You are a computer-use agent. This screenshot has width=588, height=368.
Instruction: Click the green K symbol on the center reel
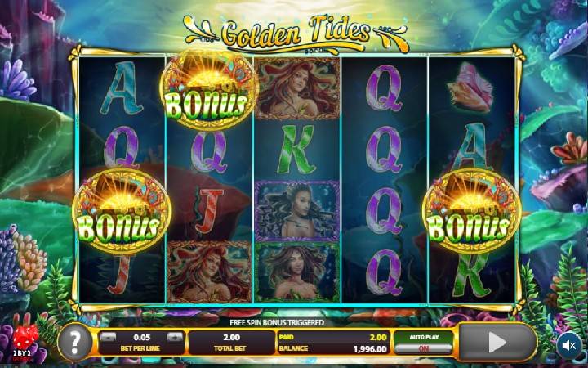coord(296,149)
